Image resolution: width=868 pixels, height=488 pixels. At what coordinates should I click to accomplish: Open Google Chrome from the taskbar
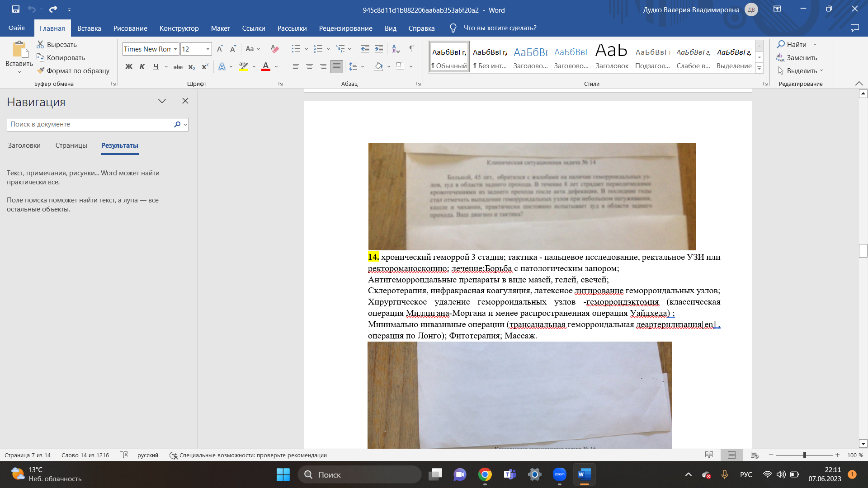click(485, 474)
